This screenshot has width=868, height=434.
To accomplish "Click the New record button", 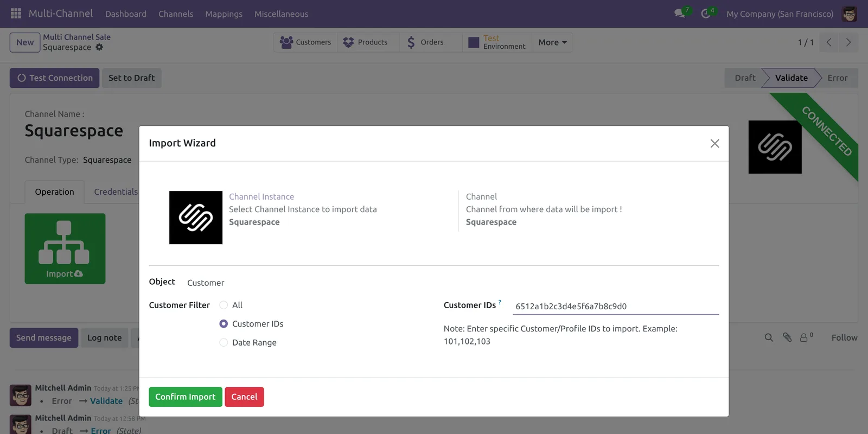I will tap(25, 42).
